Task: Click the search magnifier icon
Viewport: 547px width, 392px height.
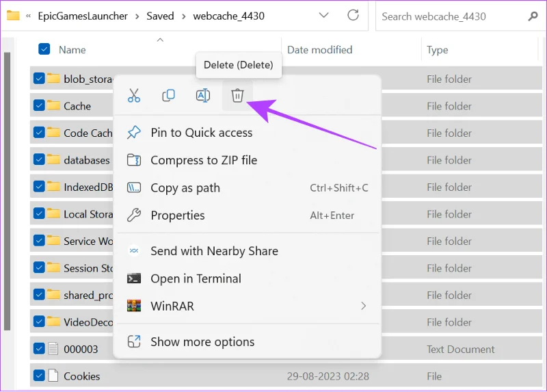Action: [x=533, y=16]
